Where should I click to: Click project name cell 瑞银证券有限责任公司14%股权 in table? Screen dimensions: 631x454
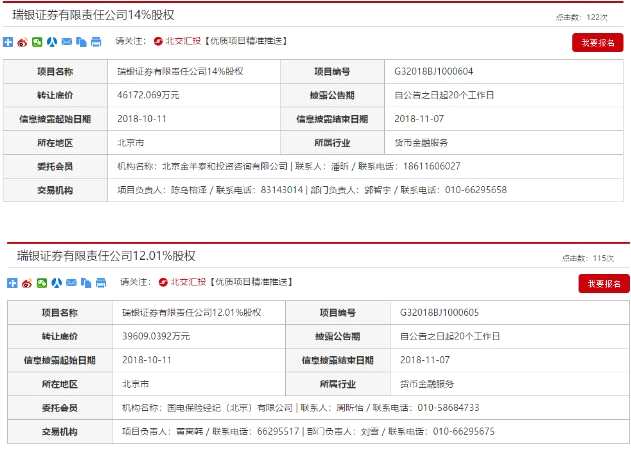click(180, 72)
